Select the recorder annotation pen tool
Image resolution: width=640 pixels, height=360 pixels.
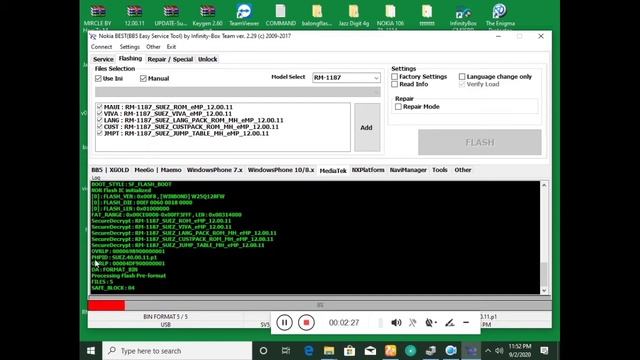point(449,322)
